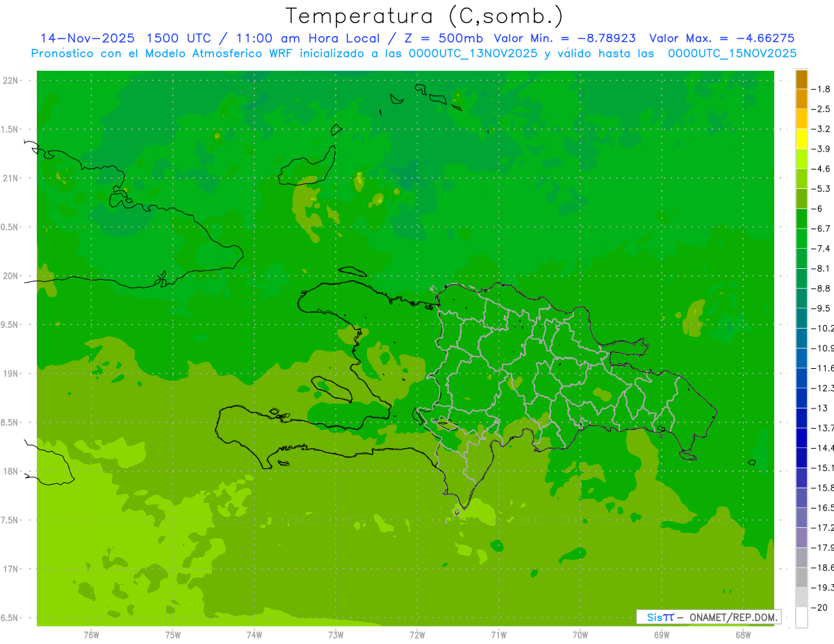
Task: Pick the blue swatch between -12.3 and -13
Action: (801, 398)
